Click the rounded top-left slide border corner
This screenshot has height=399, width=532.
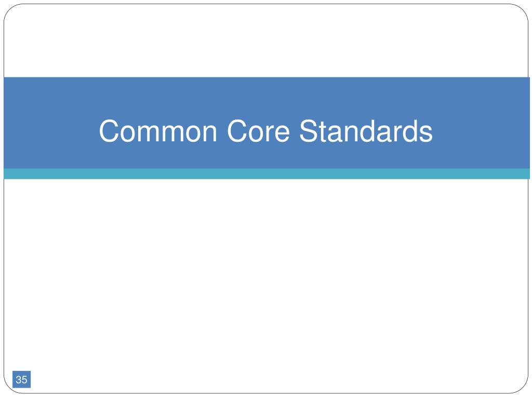[x=9, y=10]
